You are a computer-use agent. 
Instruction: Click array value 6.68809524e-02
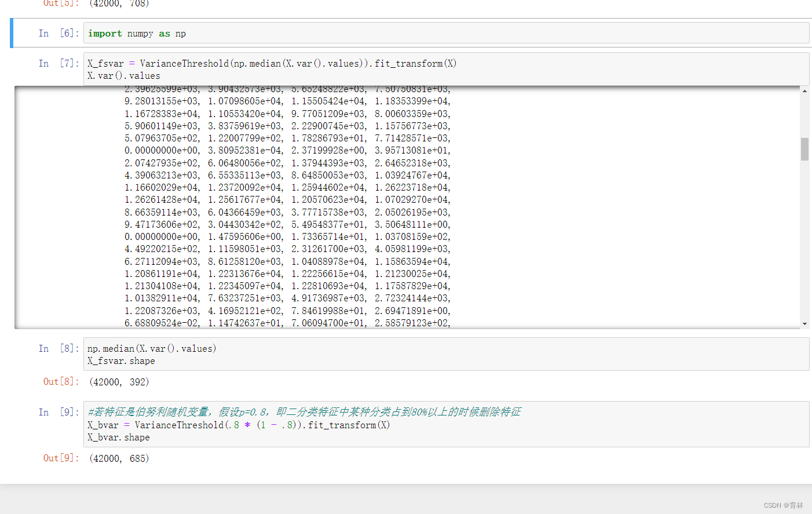click(162, 323)
